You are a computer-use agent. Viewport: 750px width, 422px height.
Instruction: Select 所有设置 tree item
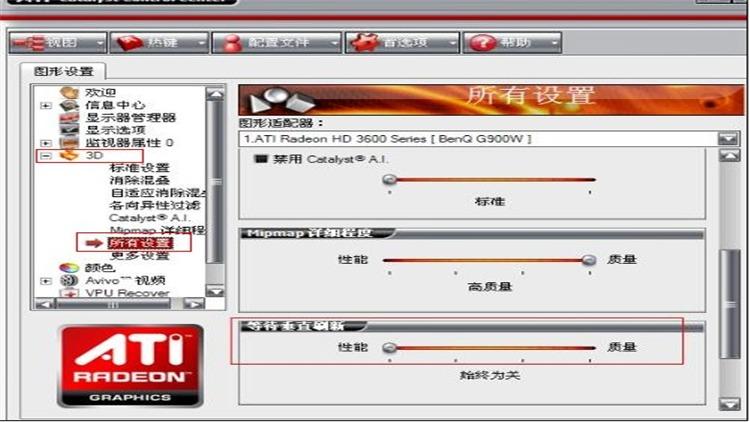[x=140, y=243]
